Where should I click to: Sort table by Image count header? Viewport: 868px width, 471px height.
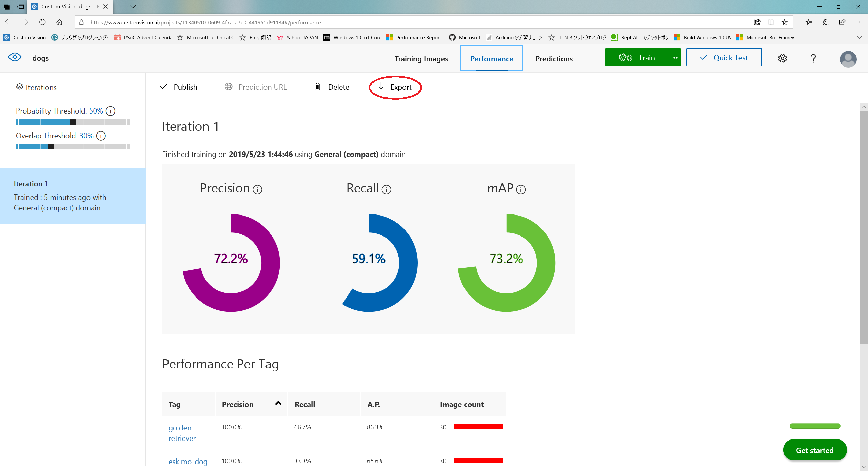coord(469,404)
